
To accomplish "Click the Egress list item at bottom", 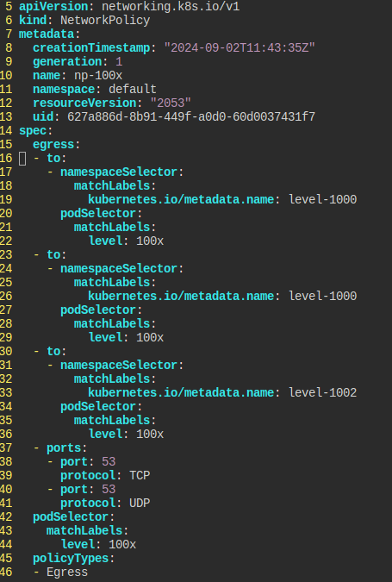I will click(67, 572).
